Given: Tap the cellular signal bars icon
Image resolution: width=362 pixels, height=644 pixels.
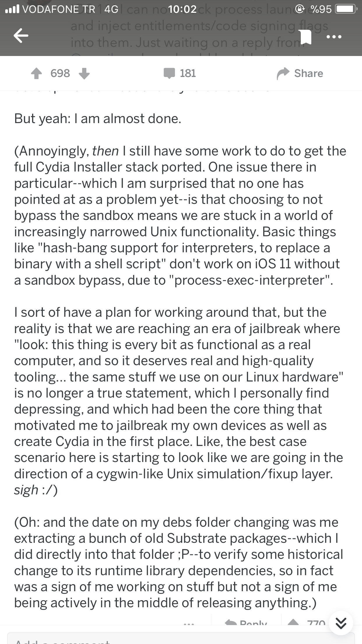Looking at the screenshot, I should click(12, 9).
